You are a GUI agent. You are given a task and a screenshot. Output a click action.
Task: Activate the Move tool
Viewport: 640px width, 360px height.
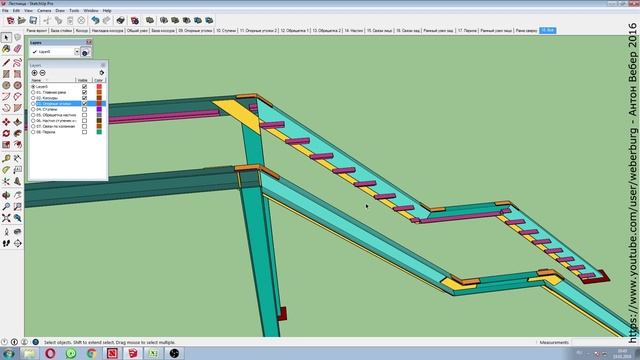click(6, 122)
